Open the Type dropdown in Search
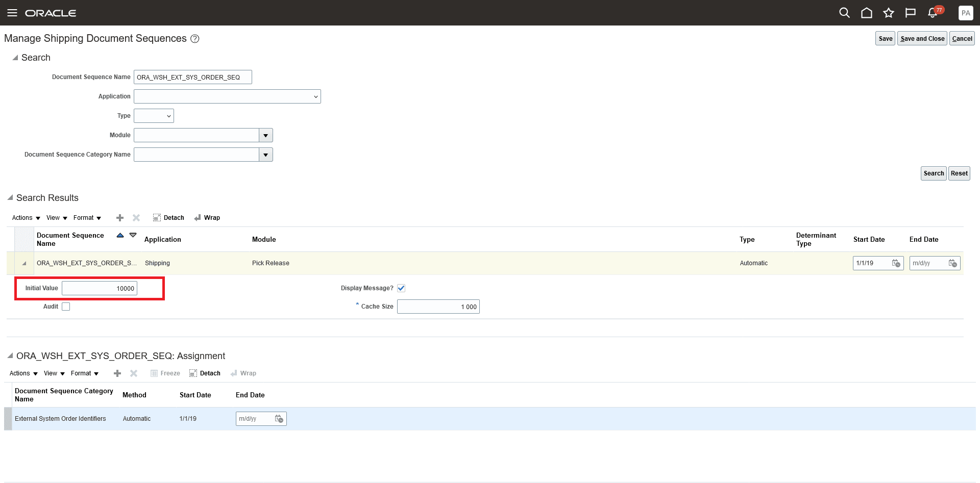The width and height of the screenshot is (980, 483). pos(154,116)
